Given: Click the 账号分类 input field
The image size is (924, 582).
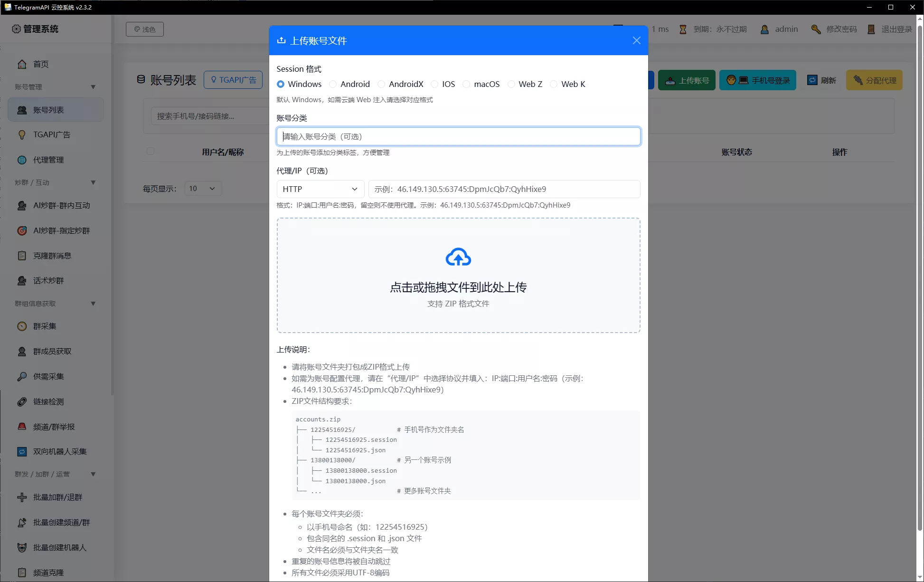Looking at the screenshot, I should tap(458, 136).
